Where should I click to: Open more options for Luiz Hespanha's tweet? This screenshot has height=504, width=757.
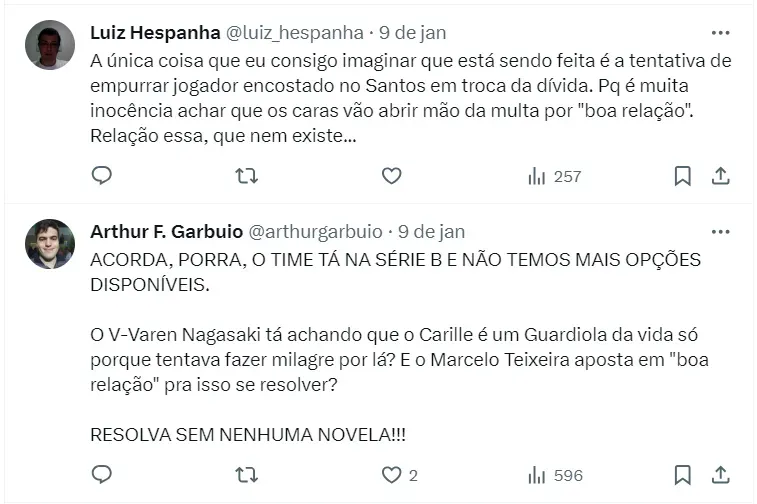pyautogui.click(x=719, y=32)
